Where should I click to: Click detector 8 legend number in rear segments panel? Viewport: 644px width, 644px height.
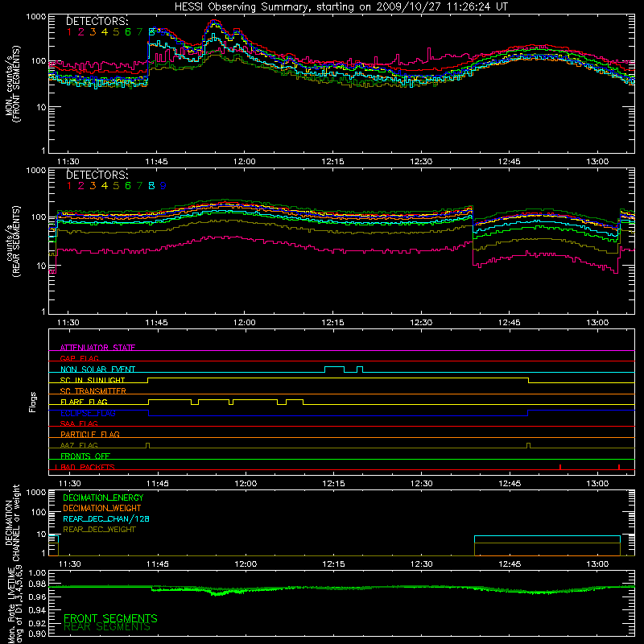coord(151,186)
